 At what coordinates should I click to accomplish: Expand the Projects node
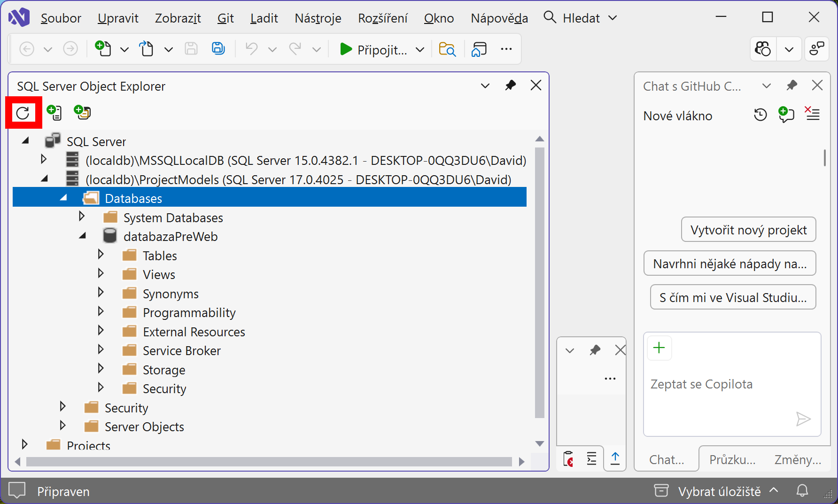coord(24,444)
